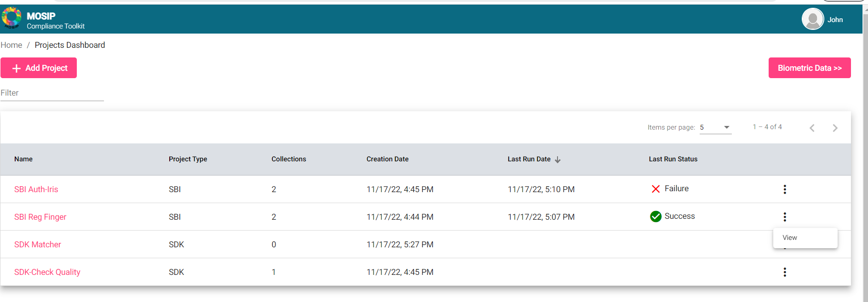Open the SBI Reg Finger project link
The width and height of the screenshot is (868, 302).
[40, 217]
